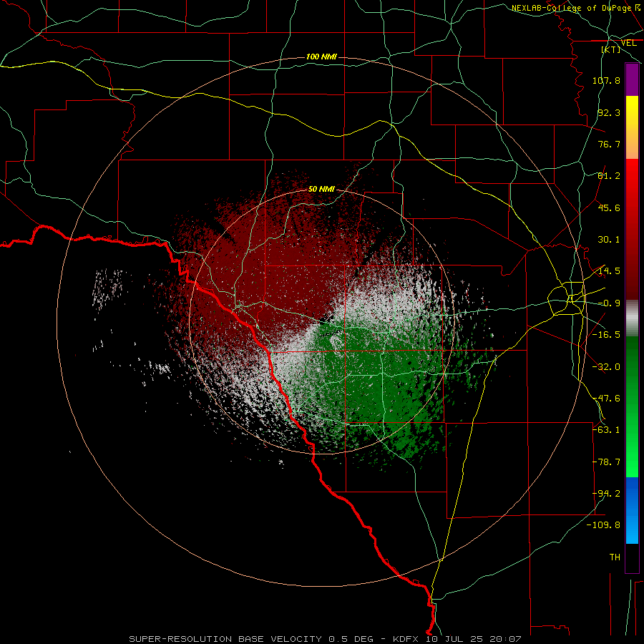
Task: Click the blue segment of color bar
Action: tap(632, 510)
